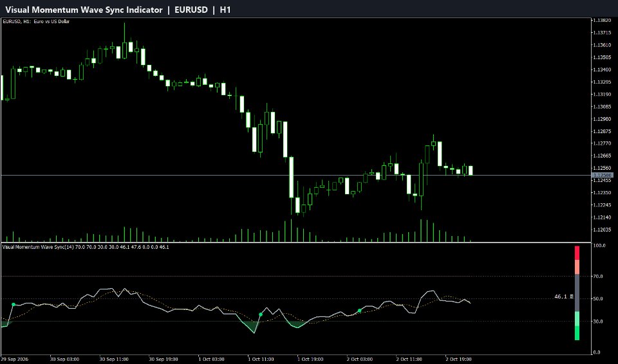This screenshot has width=618, height=364.
Task: Click the green signal dot near 2 Oct 03:00
Action: coord(359,311)
